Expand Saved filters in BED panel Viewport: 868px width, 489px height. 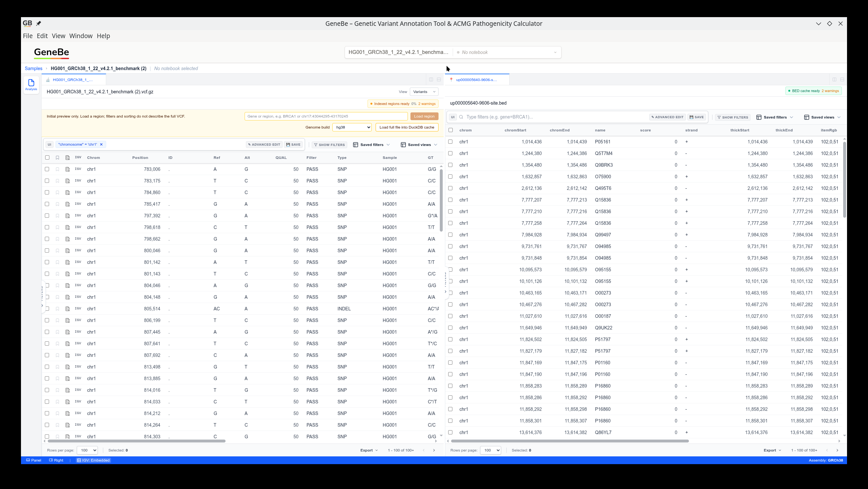[775, 117]
